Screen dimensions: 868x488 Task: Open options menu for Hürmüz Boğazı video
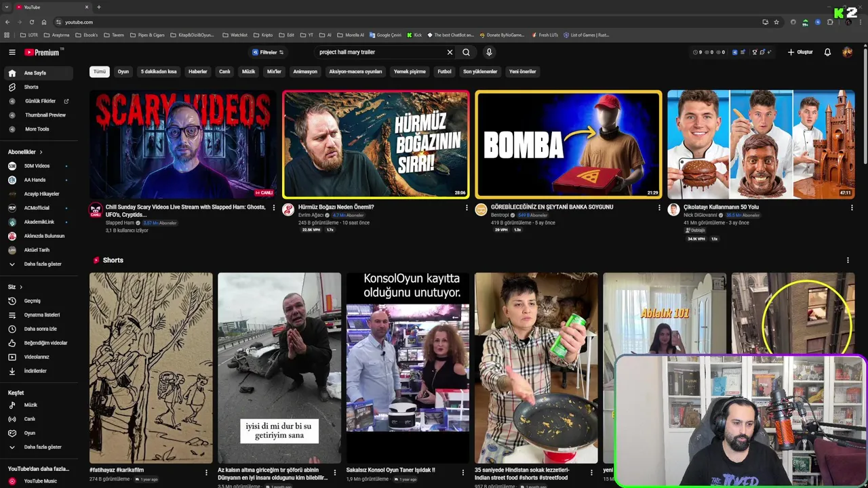pos(467,207)
